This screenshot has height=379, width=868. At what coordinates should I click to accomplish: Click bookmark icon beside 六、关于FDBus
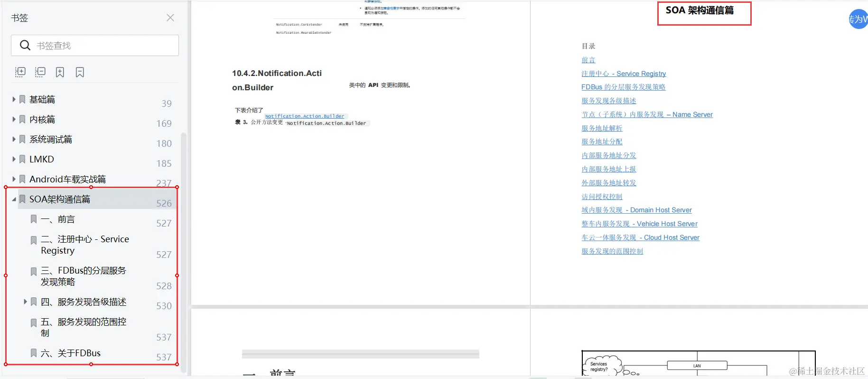34,353
